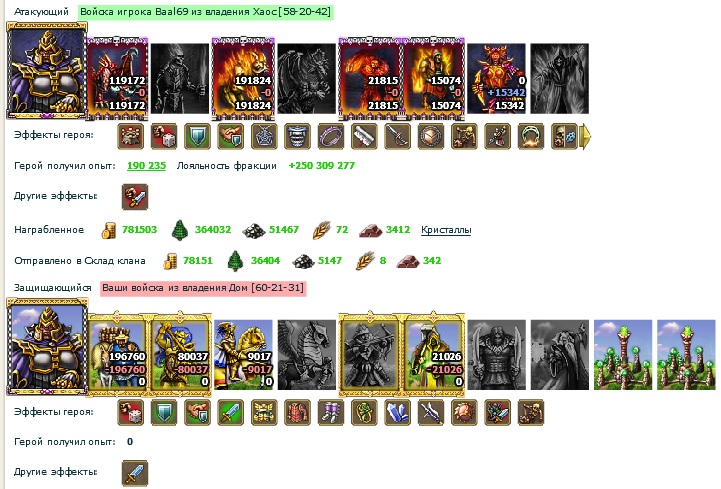Image resolution: width=721 pixels, height=489 pixels.
Task: Select the purple ring effect icon
Action: [331, 136]
